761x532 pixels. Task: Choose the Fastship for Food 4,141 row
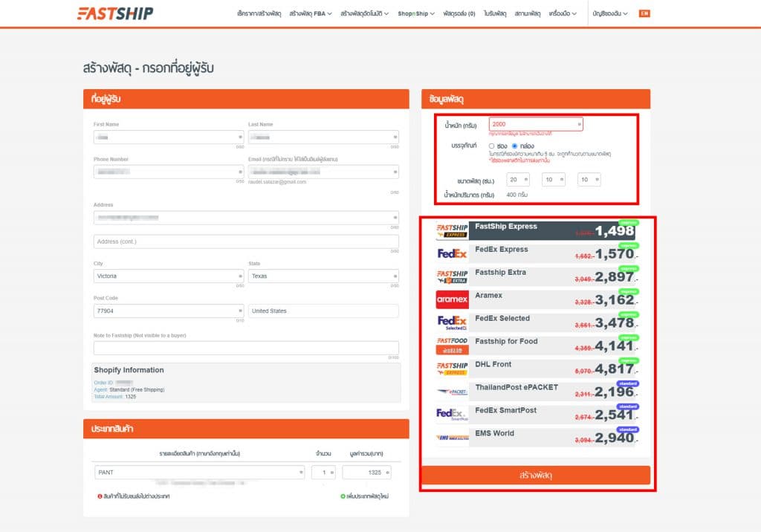[537, 346]
